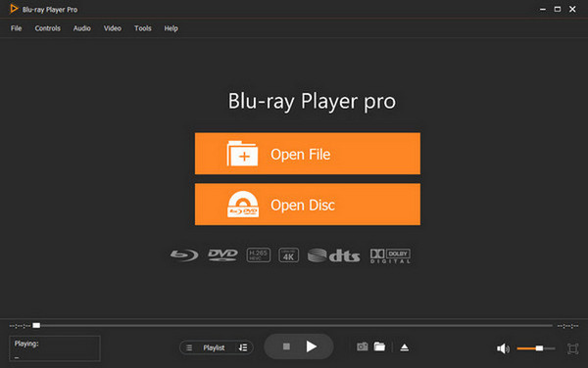Open the snapshot folder icon
The height and width of the screenshot is (368, 588).
(379, 346)
